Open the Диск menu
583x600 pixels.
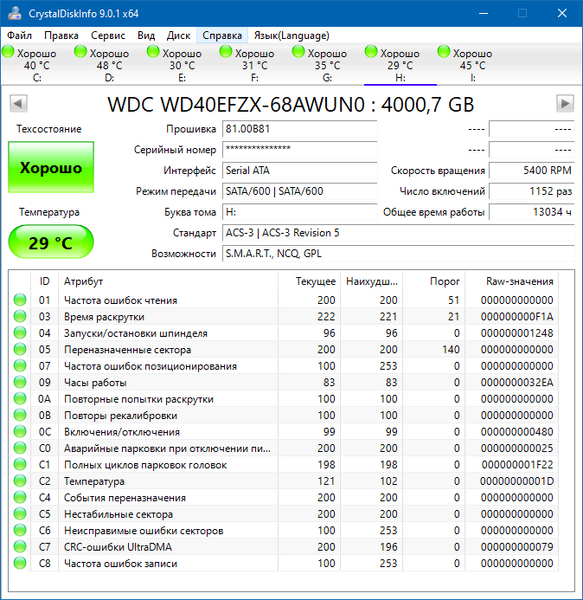point(178,36)
